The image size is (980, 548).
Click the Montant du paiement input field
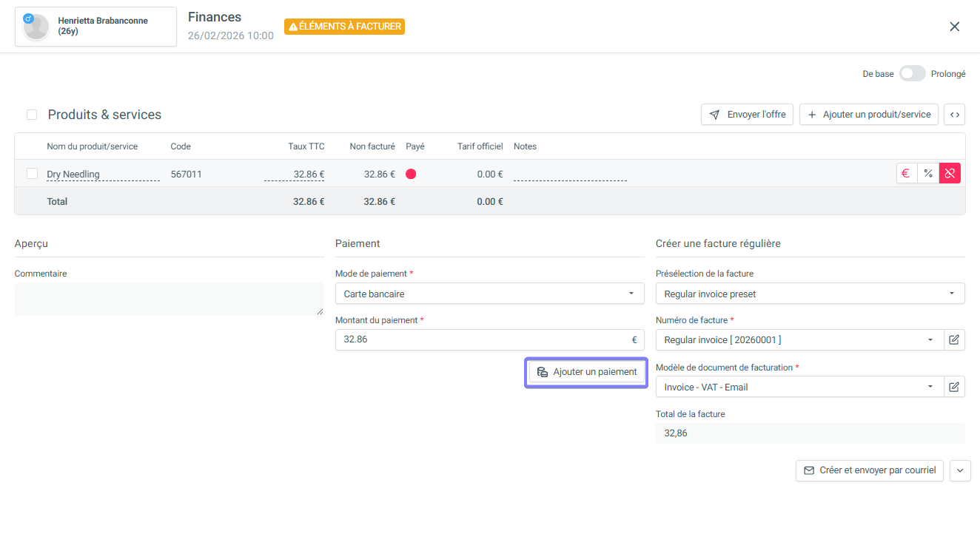tap(481, 340)
